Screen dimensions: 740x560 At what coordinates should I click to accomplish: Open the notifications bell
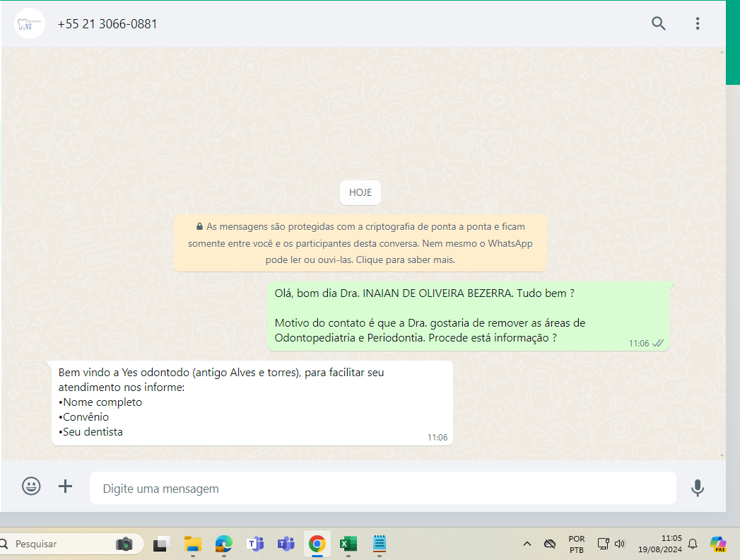(693, 544)
